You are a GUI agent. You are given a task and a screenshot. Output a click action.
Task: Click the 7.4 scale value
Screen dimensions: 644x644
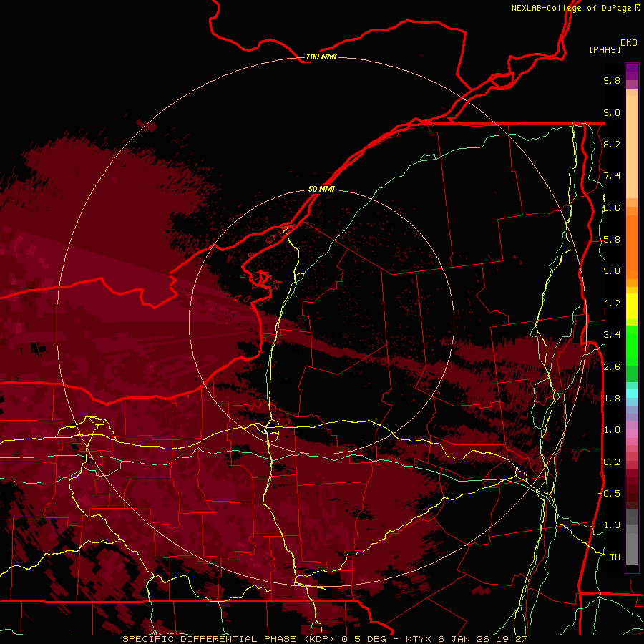tap(612, 176)
